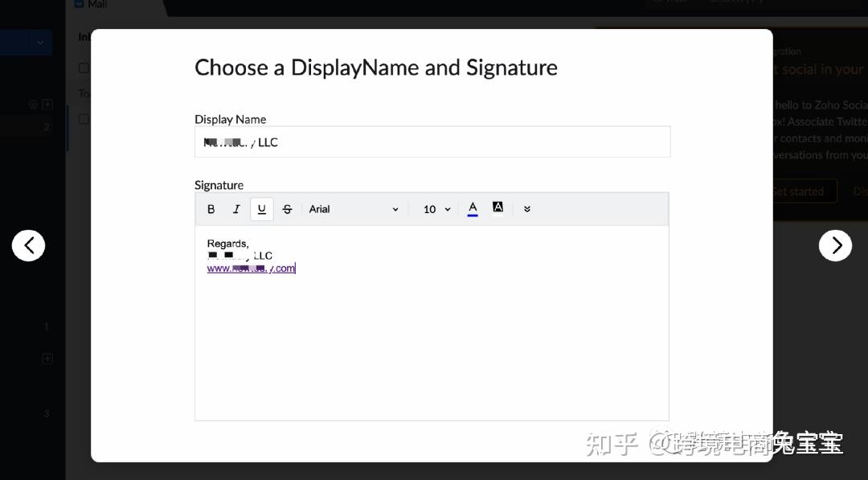Toggle bold formatting in signature toolbar
The height and width of the screenshot is (480, 868).
click(x=211, y=209)
